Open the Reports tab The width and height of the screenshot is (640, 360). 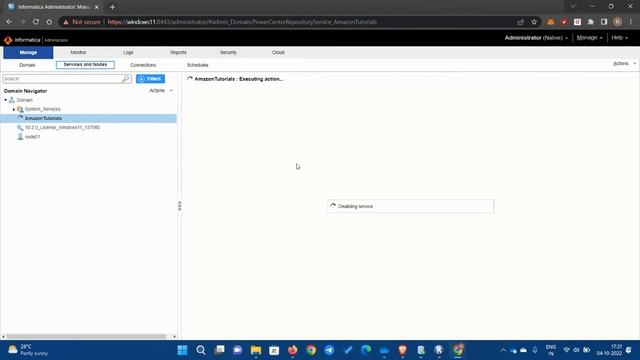pyautogui.click(x=178, y=52)
